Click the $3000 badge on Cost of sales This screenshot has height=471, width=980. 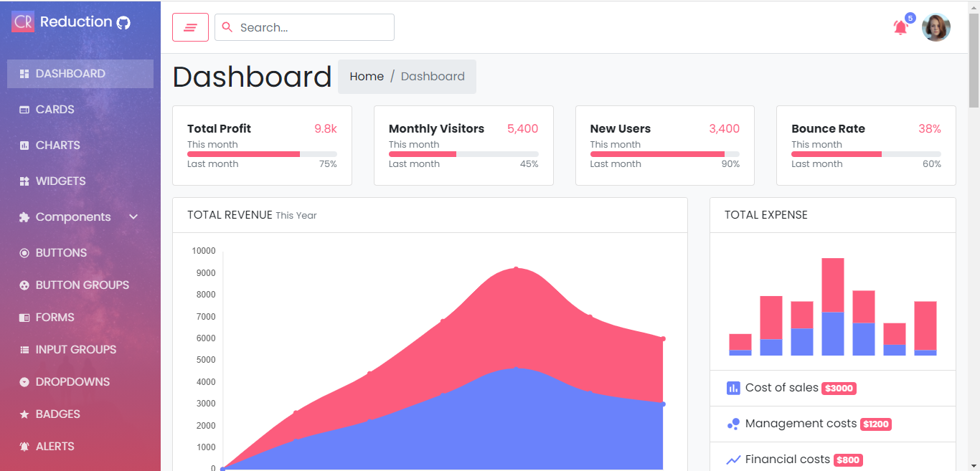[x=839, y=388]
